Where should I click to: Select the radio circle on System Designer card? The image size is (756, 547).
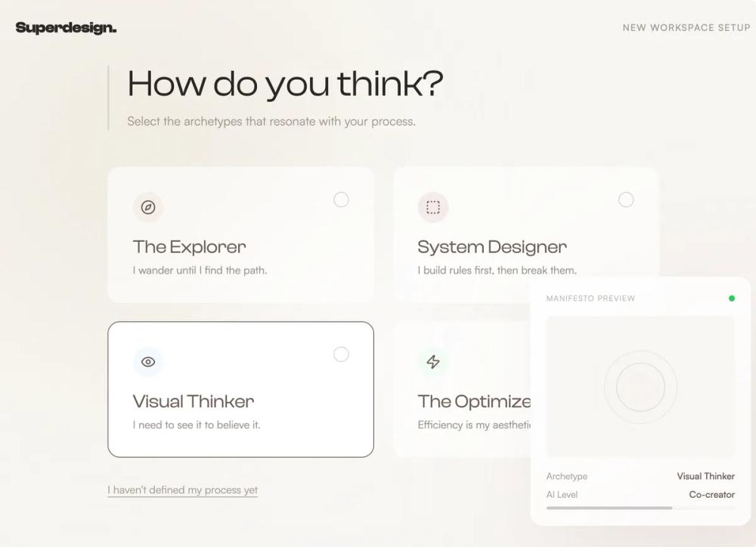click(626, 199)
